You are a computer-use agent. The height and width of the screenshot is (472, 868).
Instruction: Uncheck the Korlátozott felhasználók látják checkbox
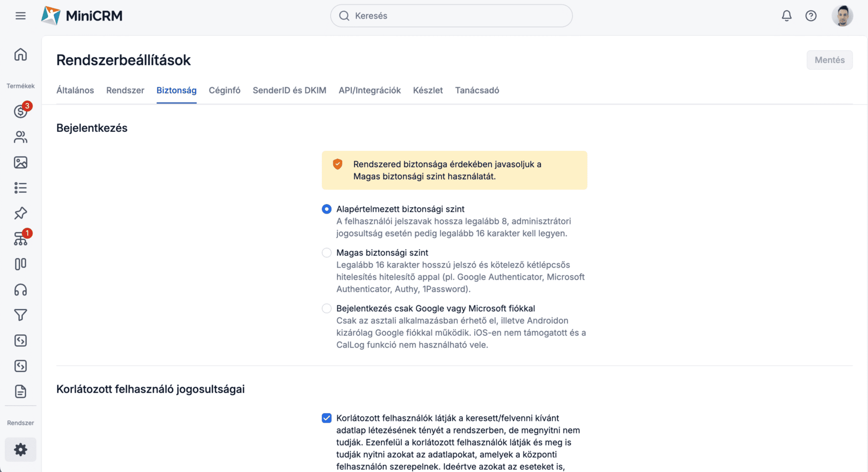326,418
